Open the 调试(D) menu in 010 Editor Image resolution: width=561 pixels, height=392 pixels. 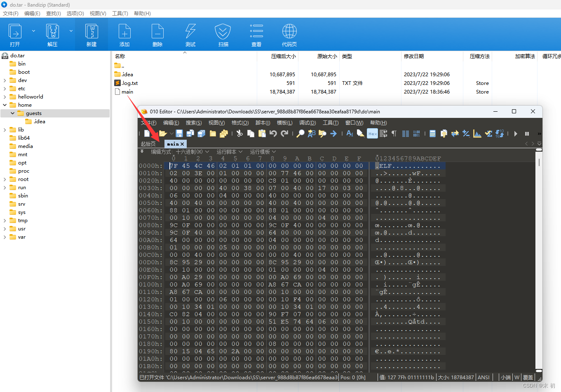tap(307, 123)
